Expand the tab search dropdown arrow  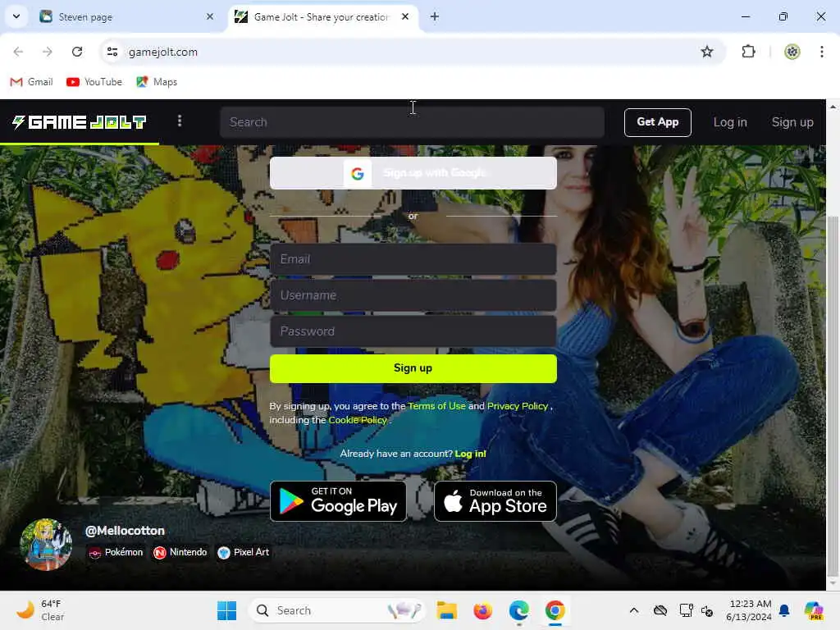(x=16, y=16)
